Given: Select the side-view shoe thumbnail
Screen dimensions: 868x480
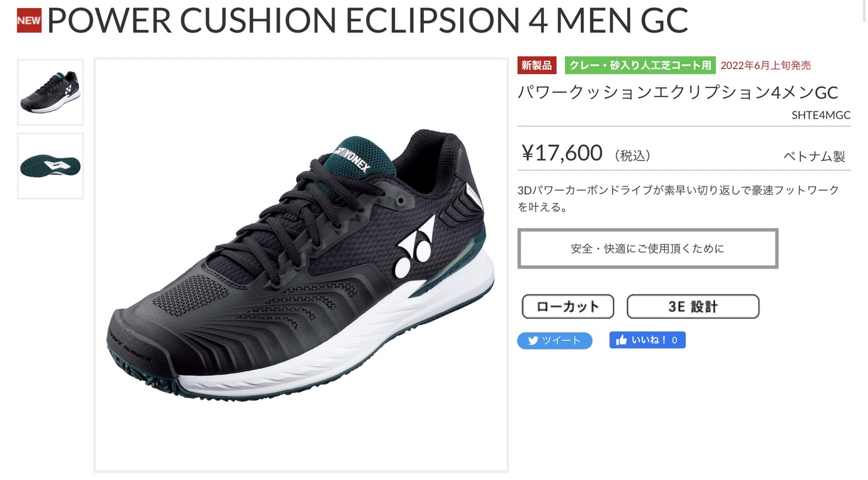Looking at the screenshot, I should (50, 92).
